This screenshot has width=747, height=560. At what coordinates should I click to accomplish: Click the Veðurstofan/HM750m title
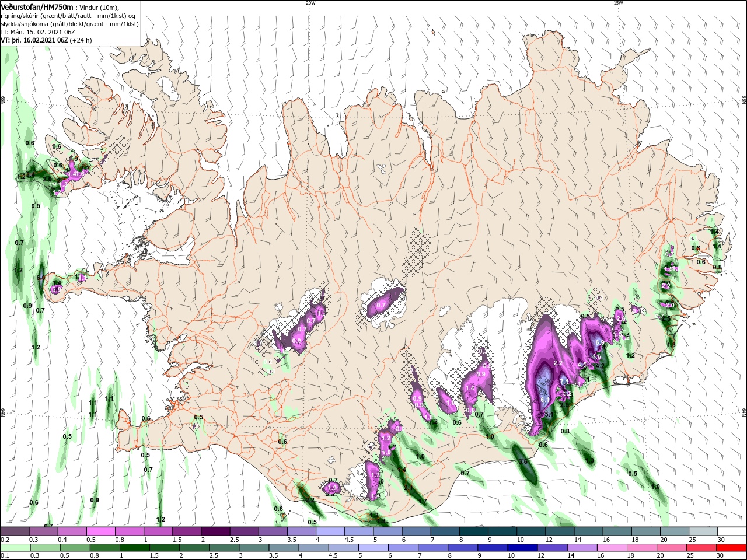(x=37, y=6)
